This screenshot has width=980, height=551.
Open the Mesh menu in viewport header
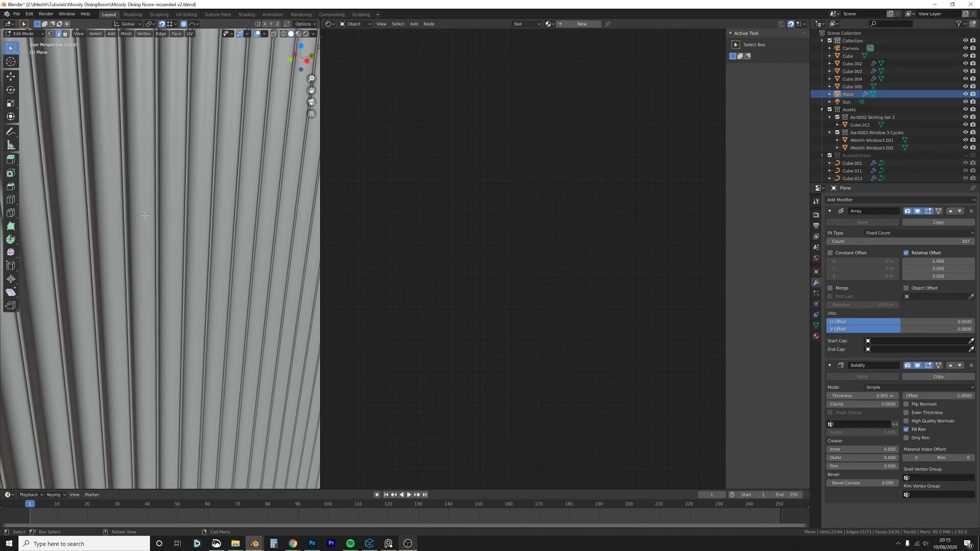pos(126,34)
